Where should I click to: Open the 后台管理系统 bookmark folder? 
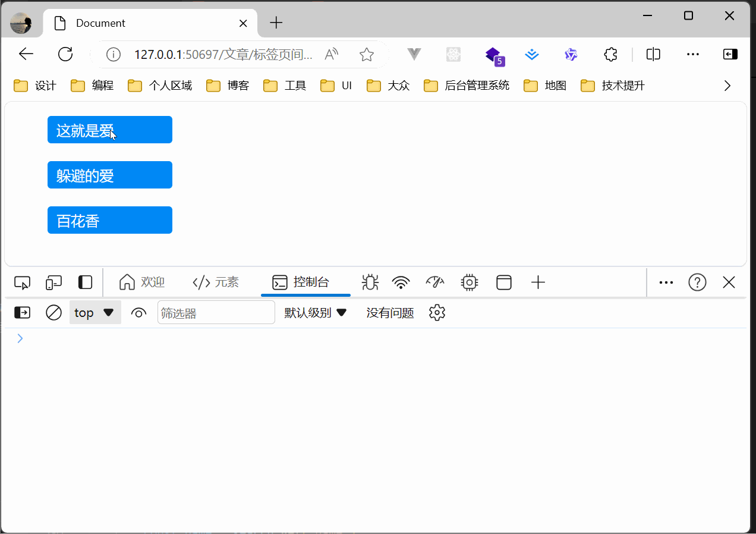click(x=467, y=86)
